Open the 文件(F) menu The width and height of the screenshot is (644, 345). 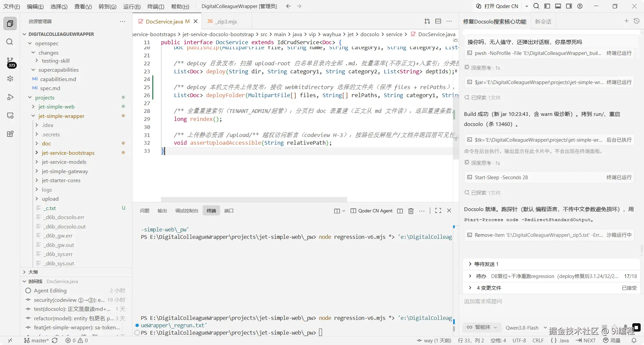pos(12,6)
